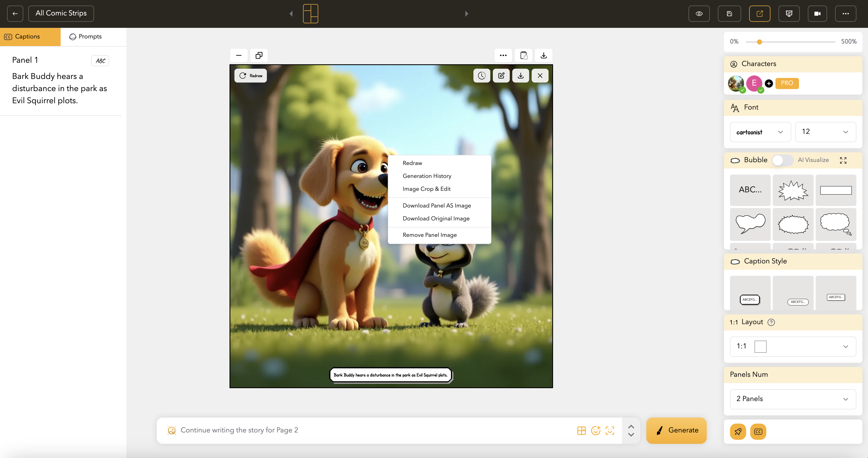Open the preview eye icon in the top bar
This screenshot has height=458, width=868.
[x=699, y=13]
